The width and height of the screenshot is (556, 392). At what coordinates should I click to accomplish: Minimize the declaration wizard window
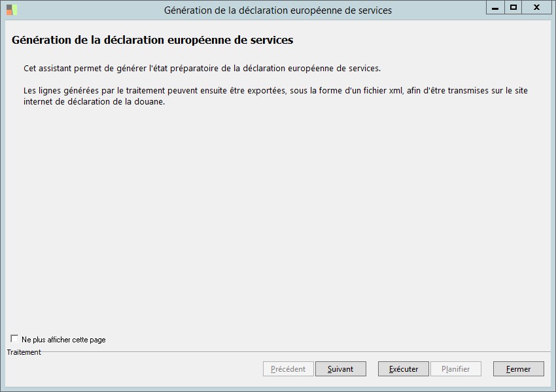pyautogui.click(x=496, y=8)
